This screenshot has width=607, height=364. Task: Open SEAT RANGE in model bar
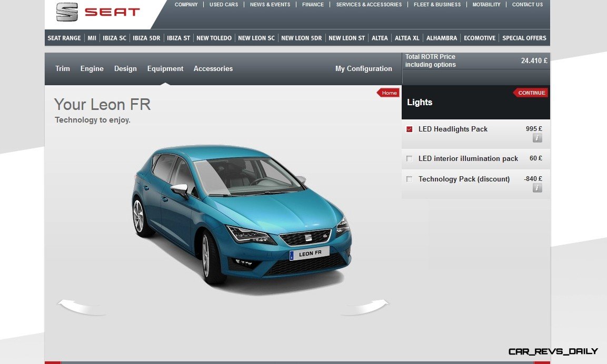[64, 38]
